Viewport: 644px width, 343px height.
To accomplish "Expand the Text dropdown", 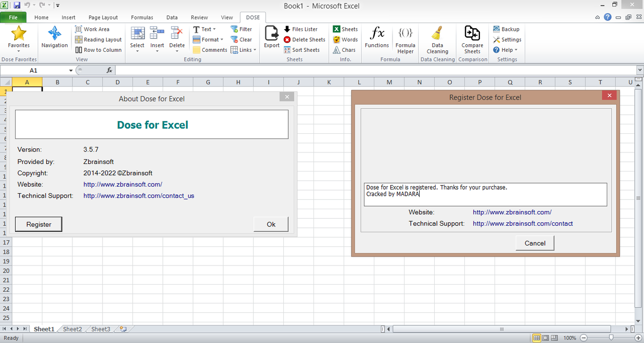I will pos(205,29).
